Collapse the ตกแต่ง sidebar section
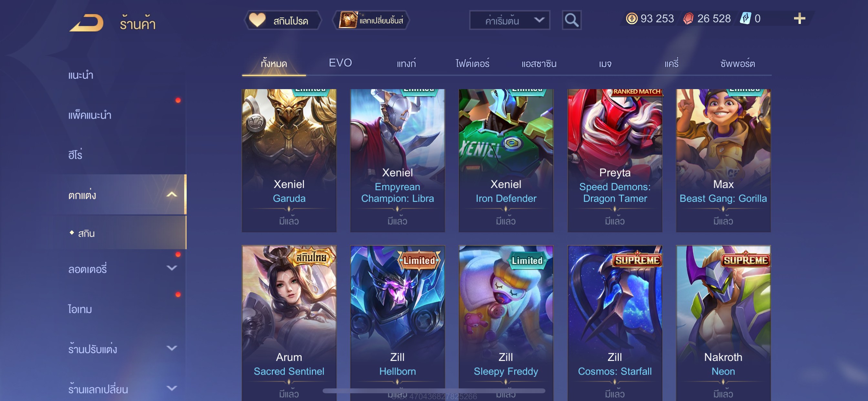 (171, 194)
